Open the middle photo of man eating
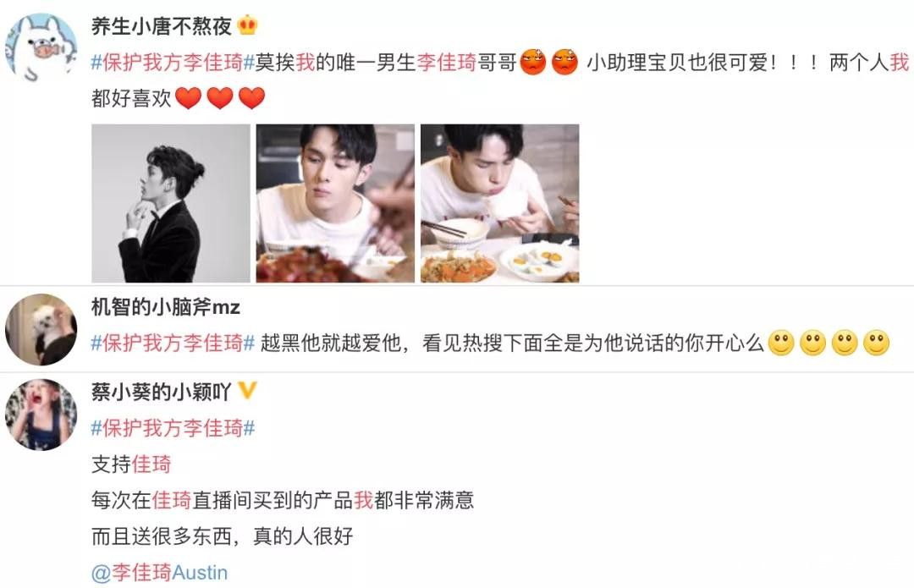This screenshot has height=588, width=914. point(335,203)
